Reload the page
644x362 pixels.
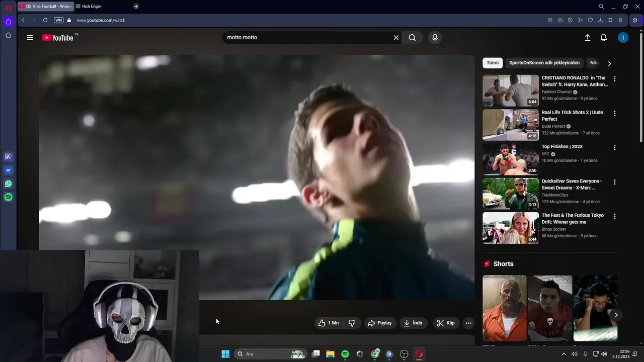point(45,20)
